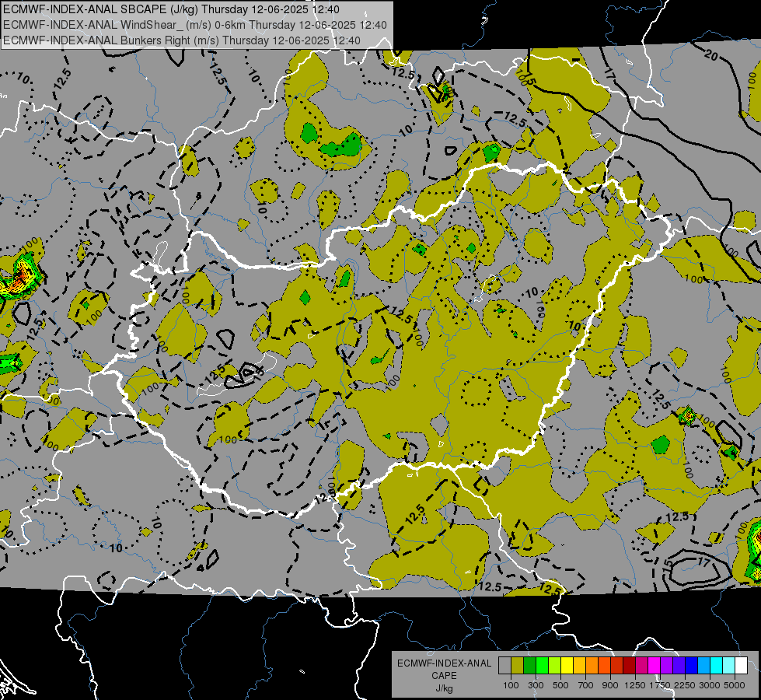Click the 3000 tick label in the legend
761x700 pixels.
click(x=710, y=685)
